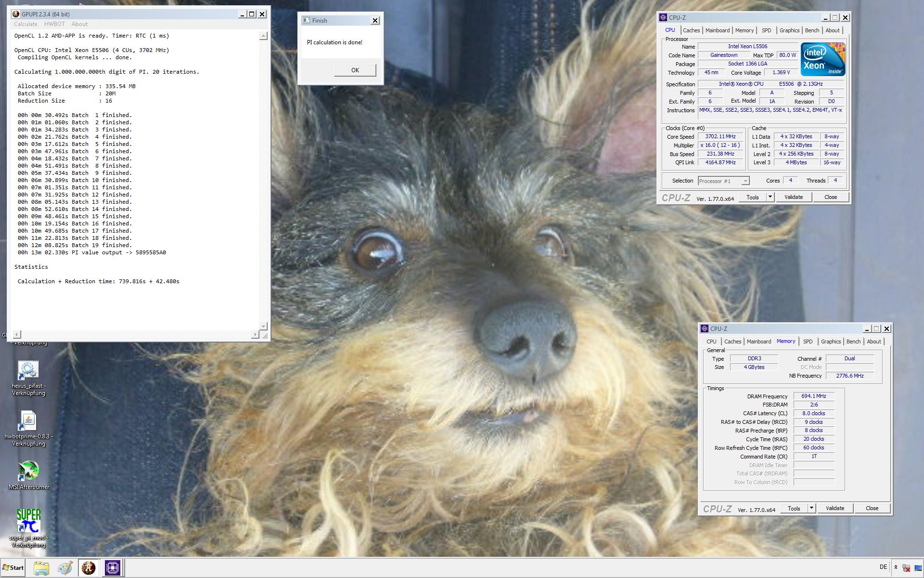The width and height of the screenshot is (924, 578).
Task: Click the display tray icon
Action: tap(919, 568)
